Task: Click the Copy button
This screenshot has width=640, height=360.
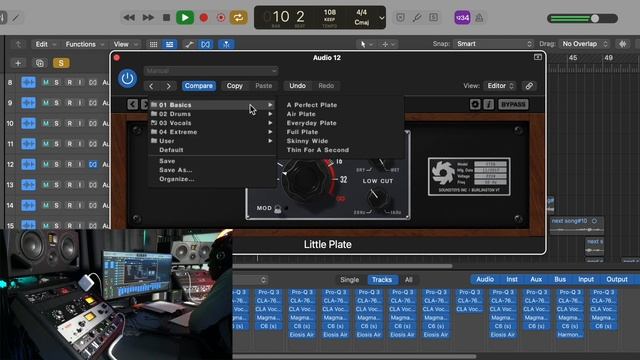Action: pos(235,86)
